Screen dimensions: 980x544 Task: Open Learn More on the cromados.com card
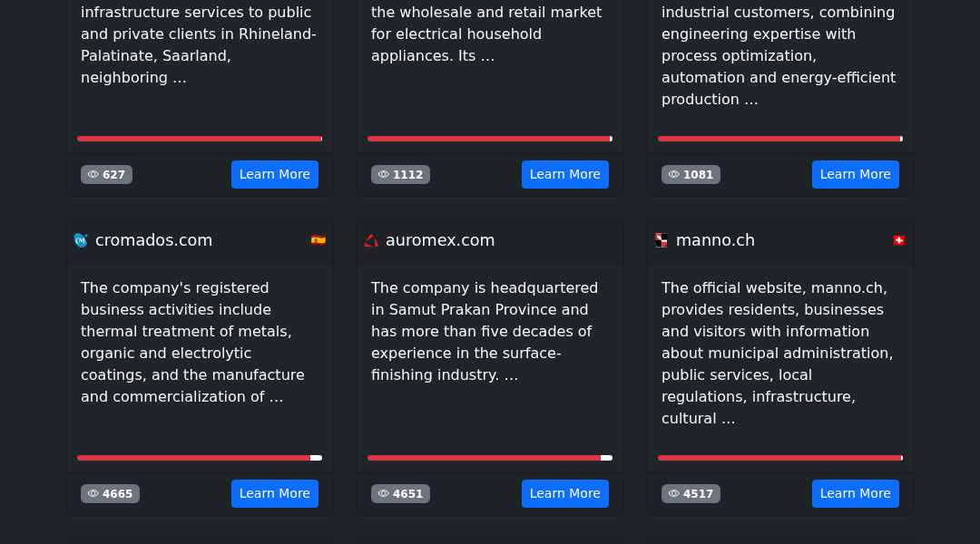click(x=275, y=493)
